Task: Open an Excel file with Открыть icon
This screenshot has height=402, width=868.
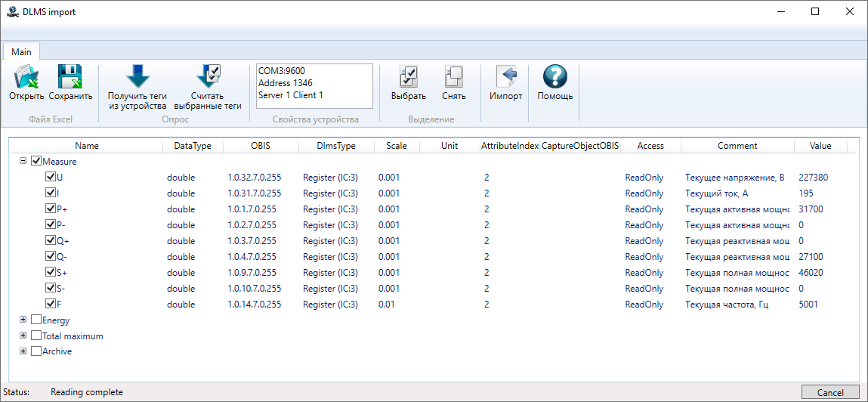Action: coord(26,76)
